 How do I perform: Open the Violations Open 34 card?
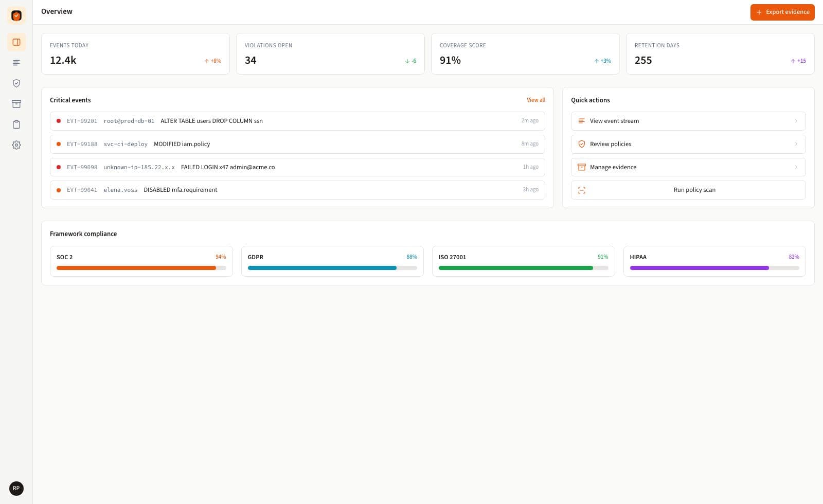[x=330, y=53]
